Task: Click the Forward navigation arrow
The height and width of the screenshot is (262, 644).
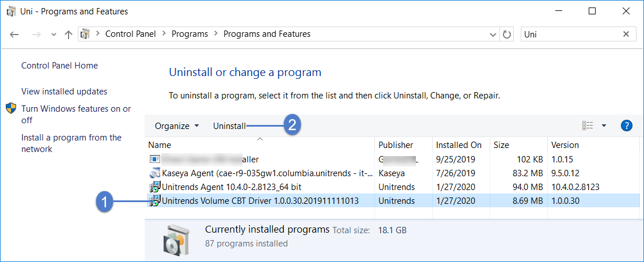Action: point(36,35)
